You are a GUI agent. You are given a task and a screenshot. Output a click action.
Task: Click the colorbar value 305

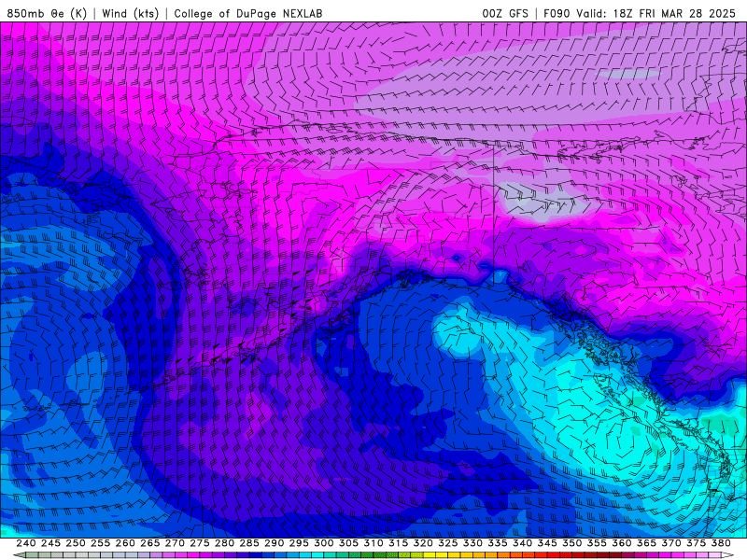(348, 543)
